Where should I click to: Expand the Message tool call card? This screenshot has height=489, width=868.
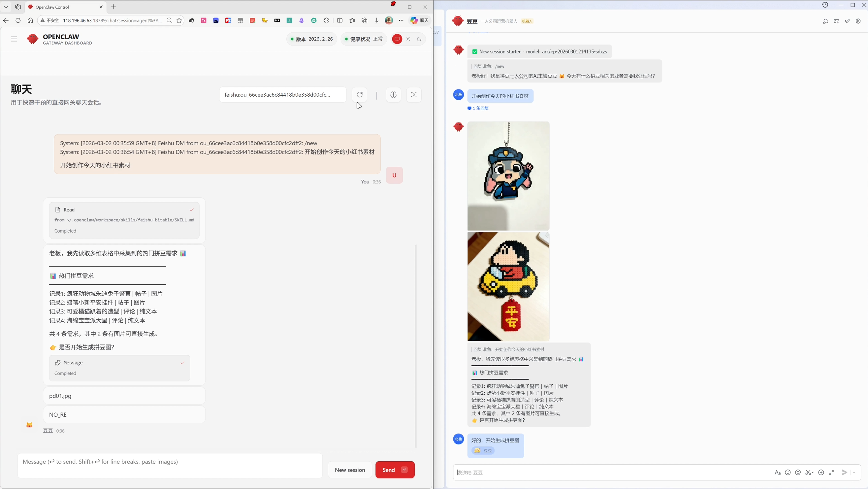[120, 368]
